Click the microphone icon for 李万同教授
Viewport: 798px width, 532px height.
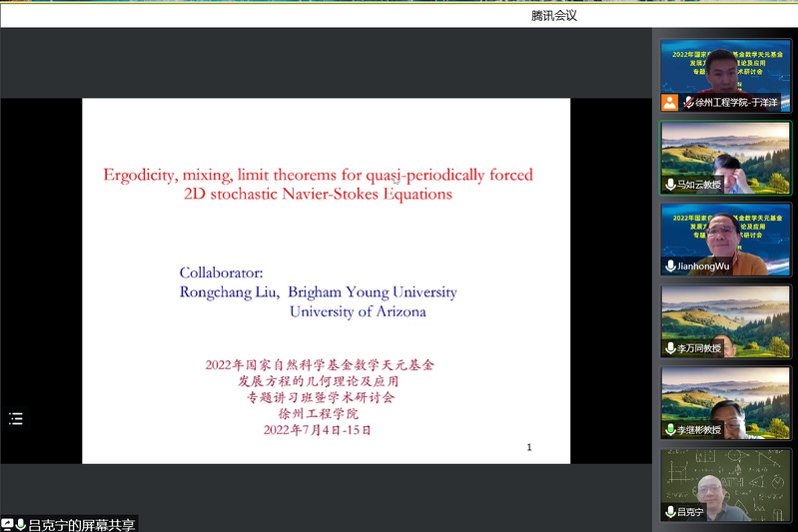pos(670,348)
